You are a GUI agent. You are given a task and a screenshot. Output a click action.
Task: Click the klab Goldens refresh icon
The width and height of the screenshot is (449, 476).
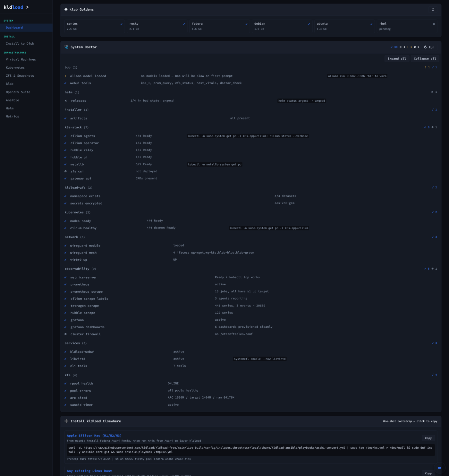pos(433,10)
